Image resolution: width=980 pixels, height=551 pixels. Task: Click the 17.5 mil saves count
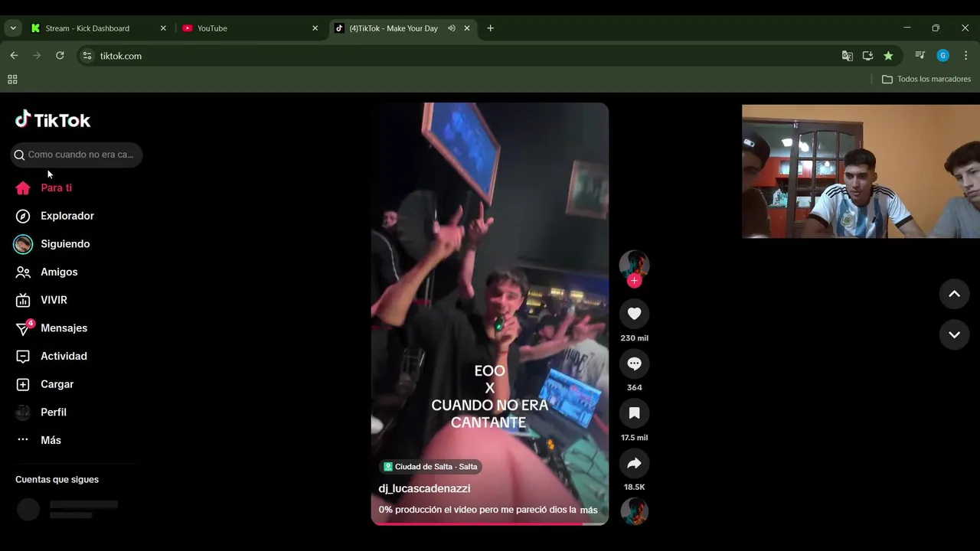(x=634, y=438)
